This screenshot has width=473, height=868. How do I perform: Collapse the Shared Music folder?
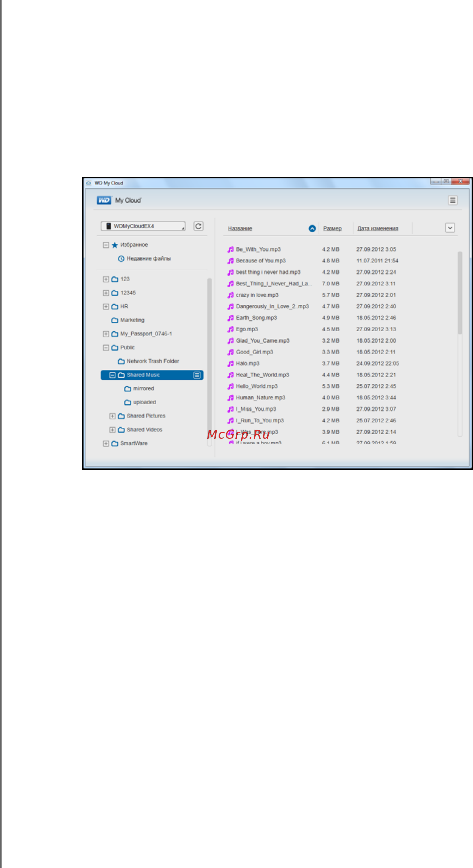112,375
